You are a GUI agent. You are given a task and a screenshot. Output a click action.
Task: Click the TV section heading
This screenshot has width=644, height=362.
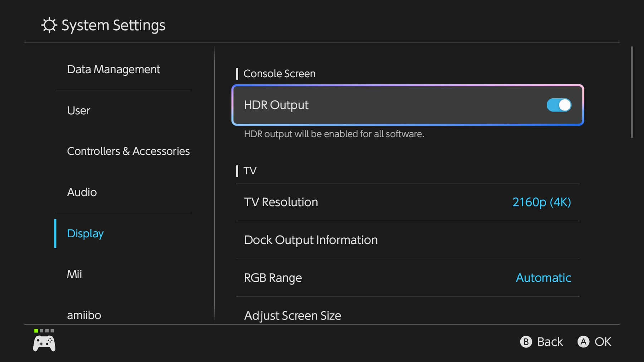pos(250,171)
